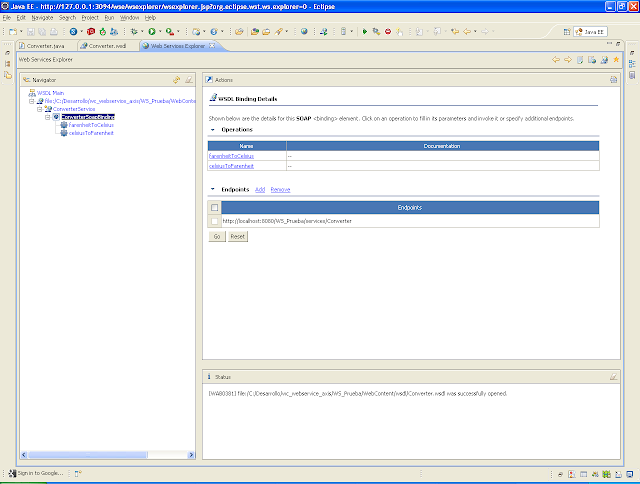Open the File menu
Screen dimensions: 640x484
[x=7, y=18]
